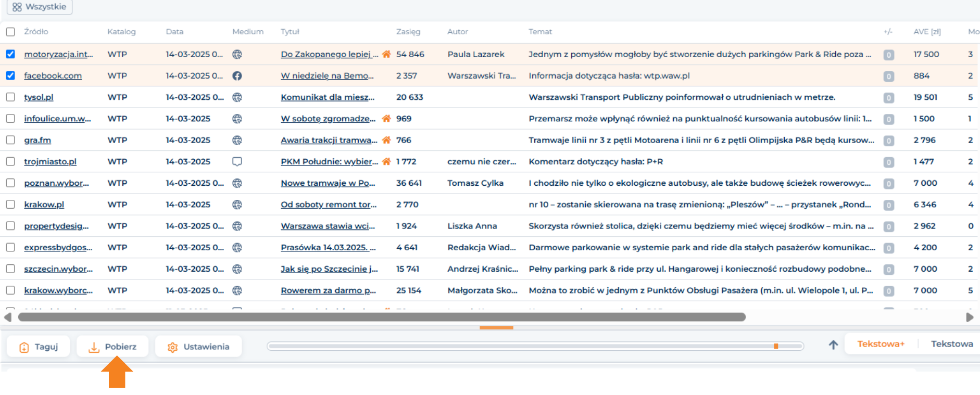980x395 pixels.
Task: Click the sentiment 0 badge in gra.fm row
Action: coord(889,141)
